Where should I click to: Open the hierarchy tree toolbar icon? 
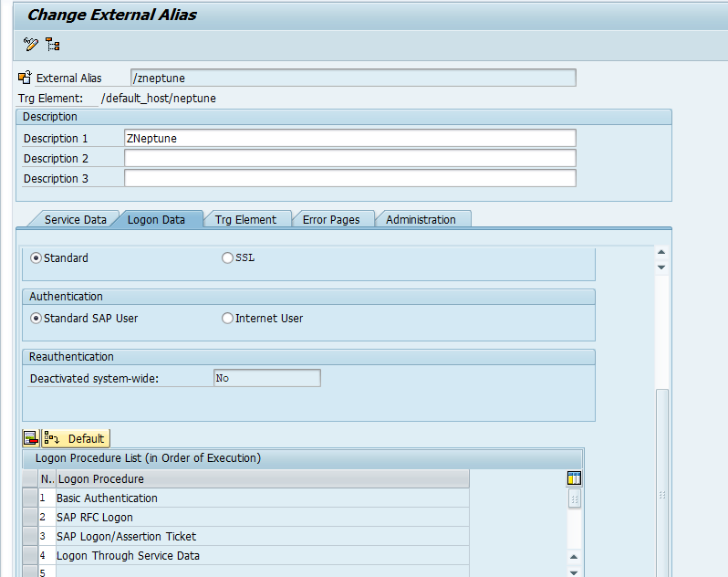click(53, 44)
